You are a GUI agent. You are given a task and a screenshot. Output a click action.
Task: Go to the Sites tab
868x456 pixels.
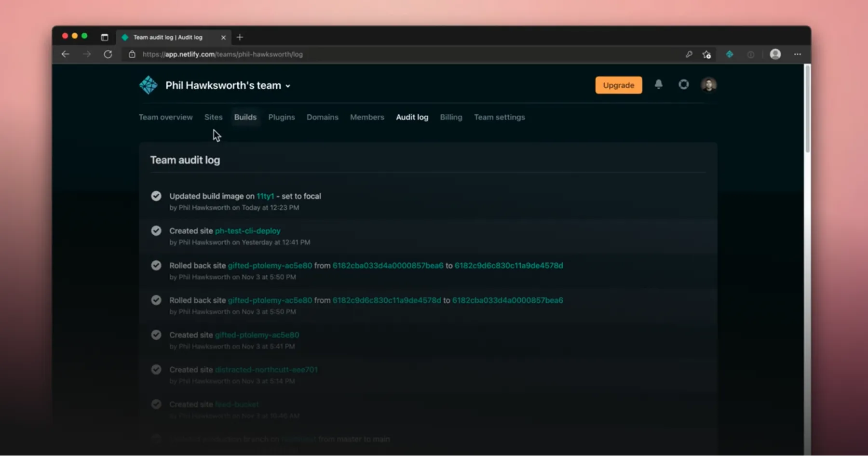[x=213, y=117]
